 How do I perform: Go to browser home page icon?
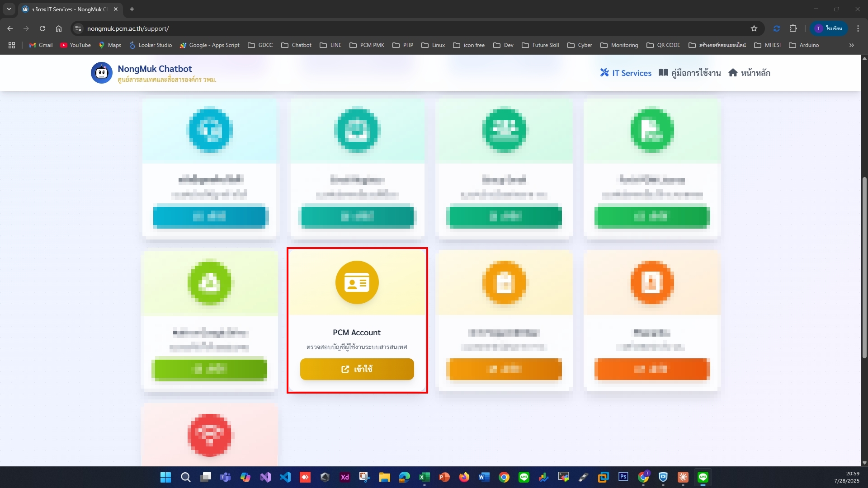(x=59, y=28)
